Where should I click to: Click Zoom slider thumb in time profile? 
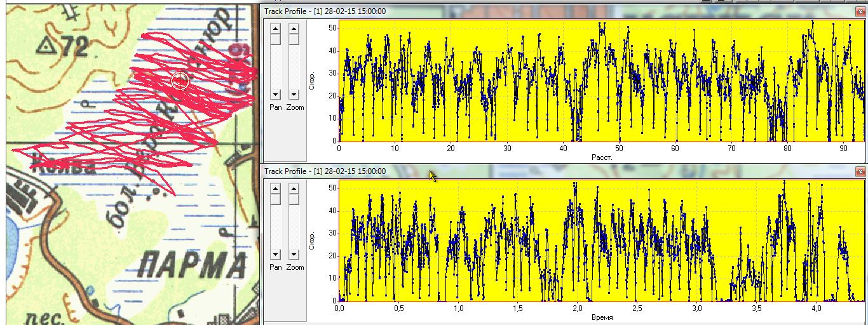coord(293,199)
